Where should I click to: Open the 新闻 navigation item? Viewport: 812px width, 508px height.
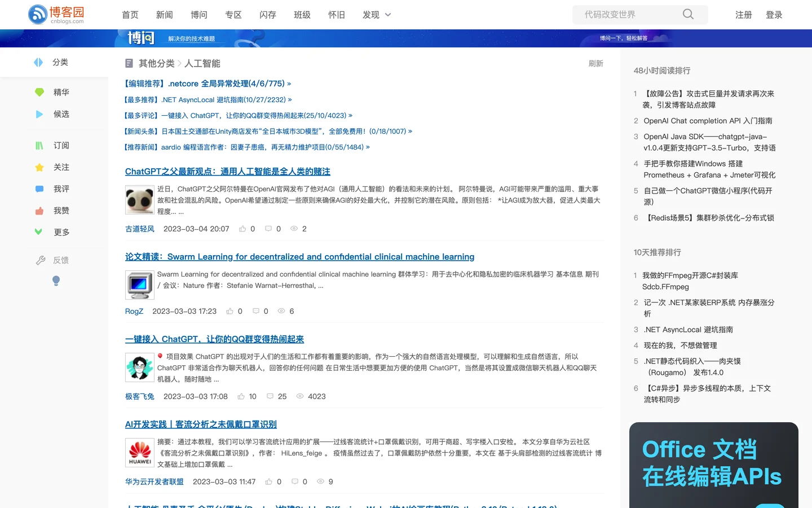coord(165,15)
